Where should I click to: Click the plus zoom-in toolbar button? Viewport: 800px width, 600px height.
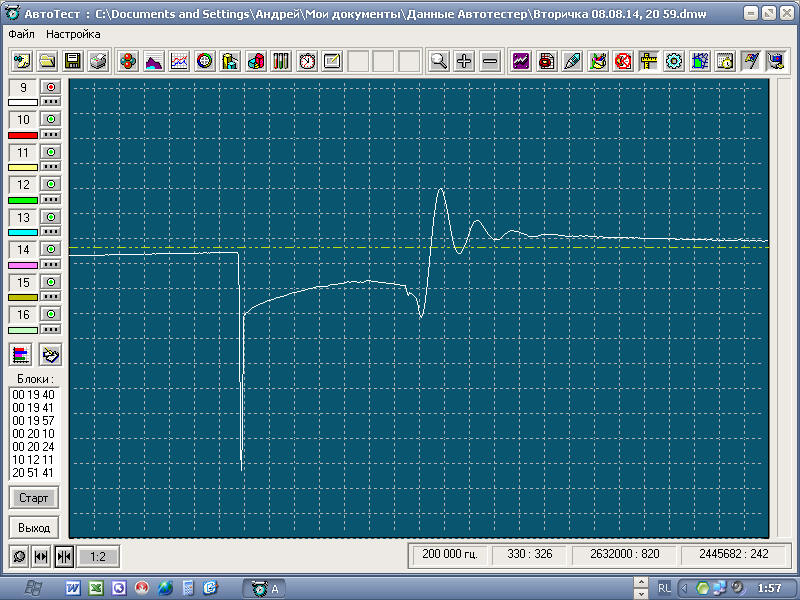464,61
